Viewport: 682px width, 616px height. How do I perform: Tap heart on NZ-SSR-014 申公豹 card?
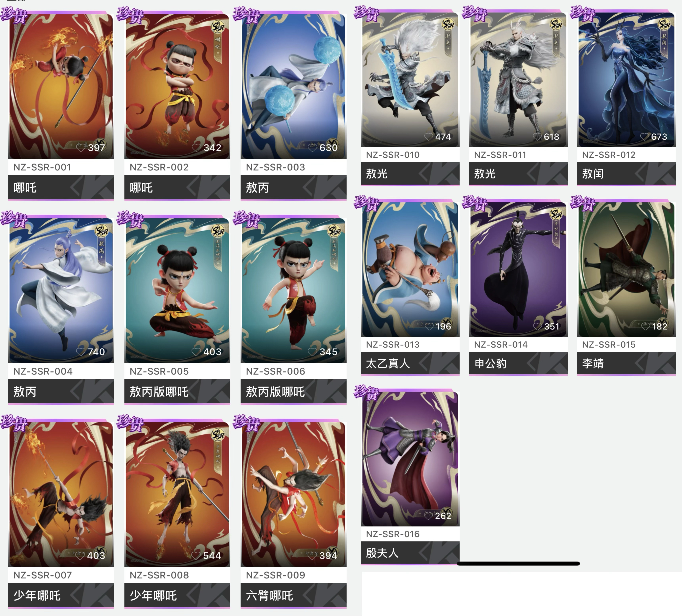537,326
